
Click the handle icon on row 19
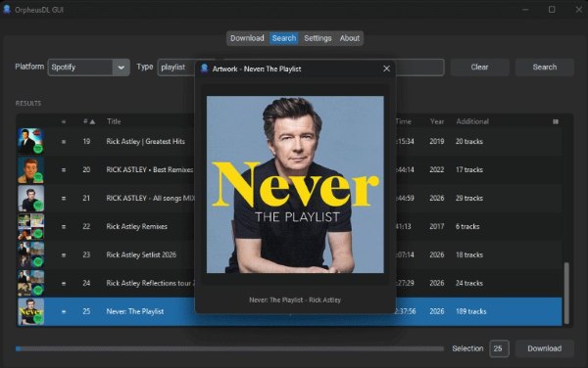click(x=64, y=142)
